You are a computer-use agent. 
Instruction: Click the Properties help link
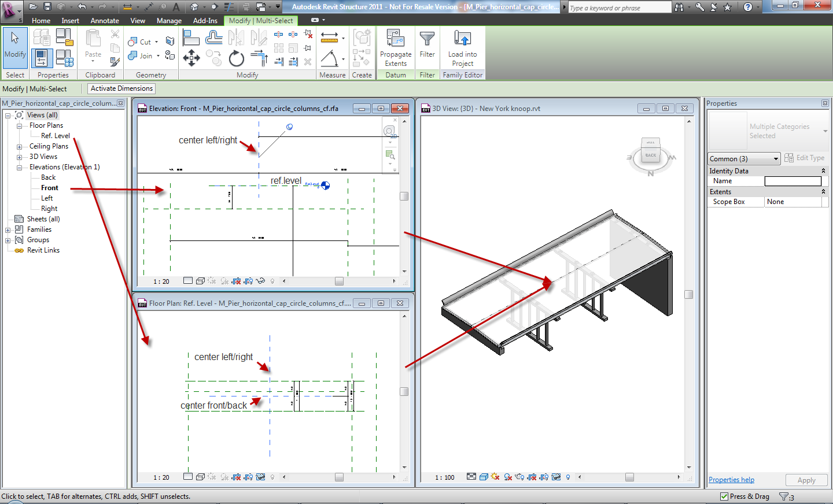tap(731, 480)
